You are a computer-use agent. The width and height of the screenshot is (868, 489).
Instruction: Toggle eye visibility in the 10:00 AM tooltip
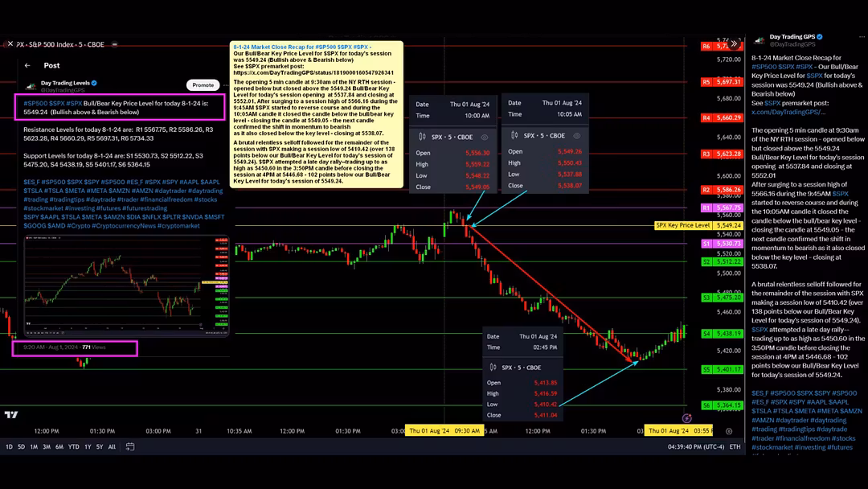pyautogui.click(x=485, y=138)
